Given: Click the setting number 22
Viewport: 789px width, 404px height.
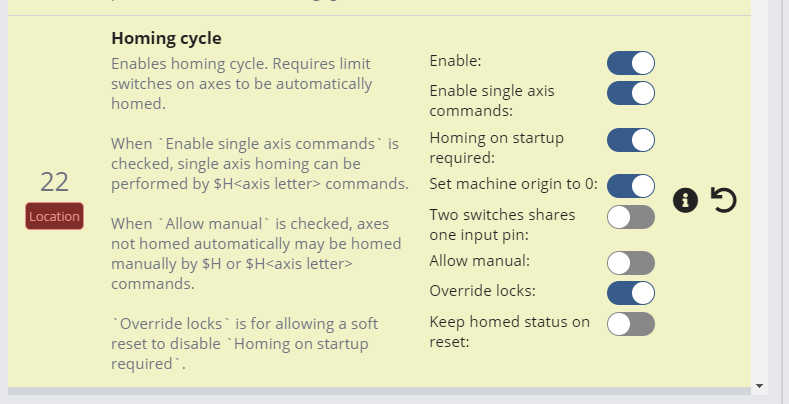Looking at the screenshot, I should 54,182.
